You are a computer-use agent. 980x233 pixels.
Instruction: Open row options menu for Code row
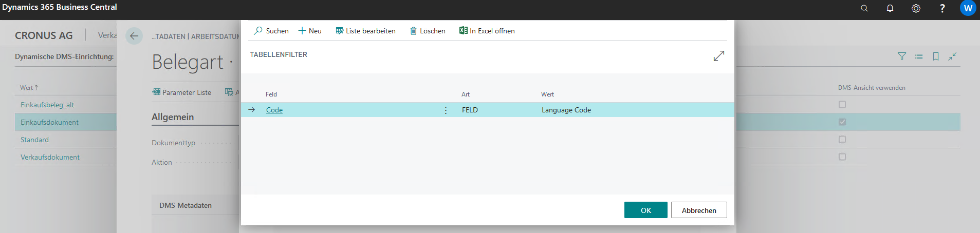click(x=446, y=110)
